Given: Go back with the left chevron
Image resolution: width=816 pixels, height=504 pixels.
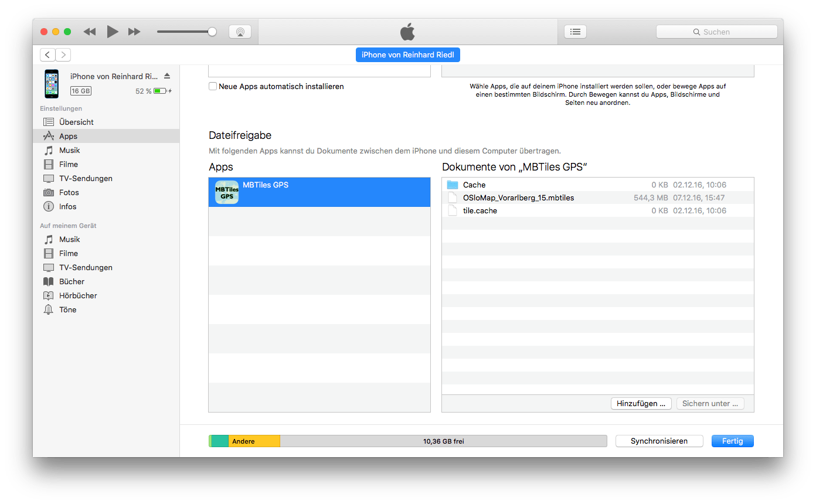Looking at the screenshot, I should [x=48, y=55].
